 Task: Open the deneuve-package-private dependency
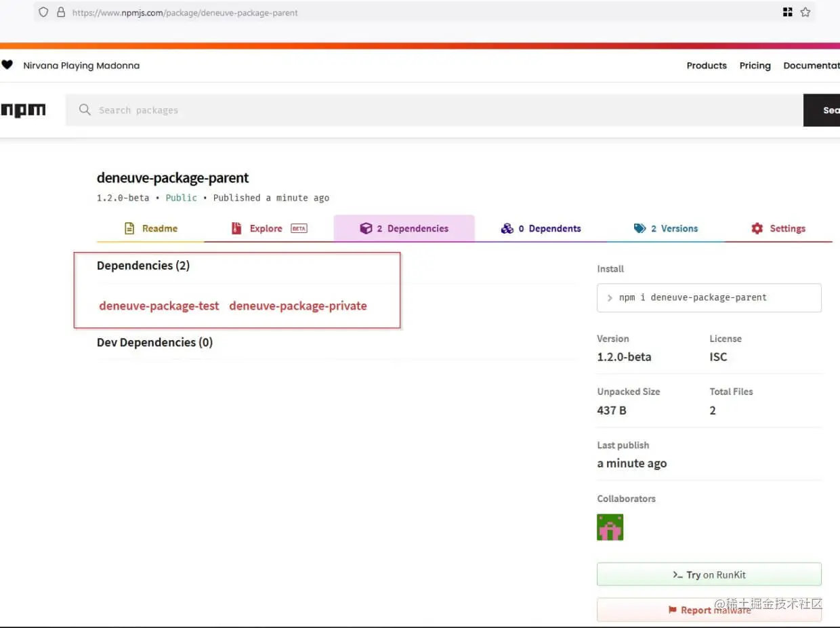click(x=297, y=306)
